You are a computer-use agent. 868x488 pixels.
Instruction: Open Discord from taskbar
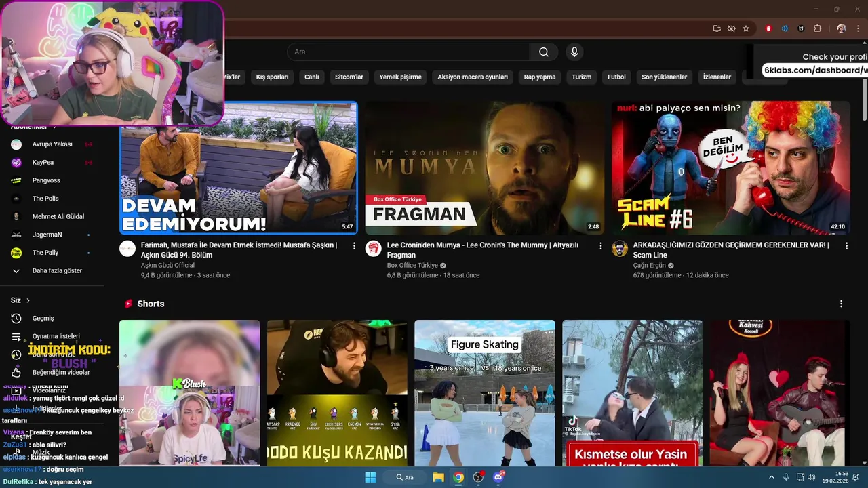pos(499,477)
